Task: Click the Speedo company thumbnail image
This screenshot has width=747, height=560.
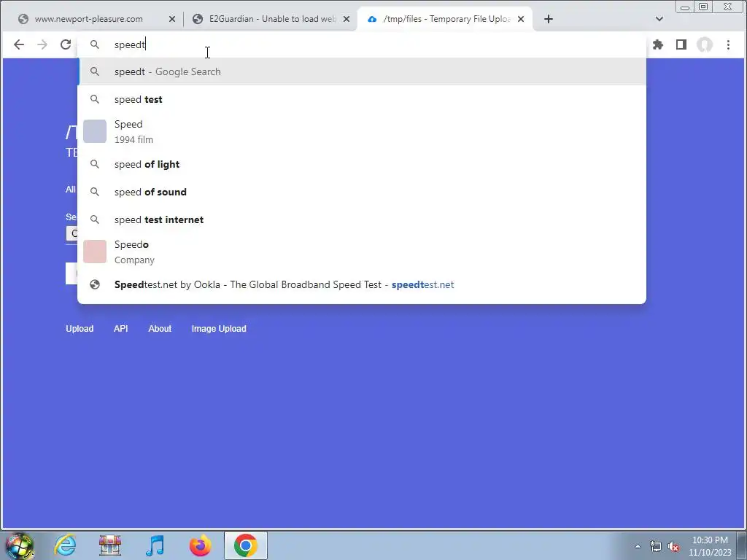Action: point(95,252)
